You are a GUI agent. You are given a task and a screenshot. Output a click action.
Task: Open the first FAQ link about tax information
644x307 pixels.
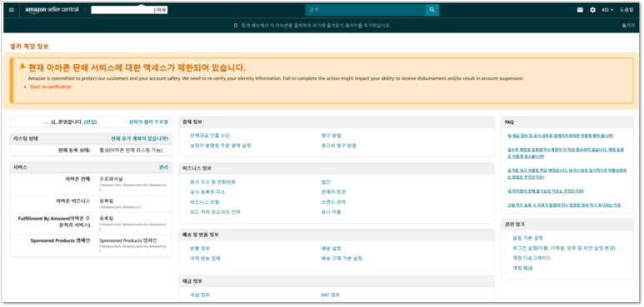[560, 136]
